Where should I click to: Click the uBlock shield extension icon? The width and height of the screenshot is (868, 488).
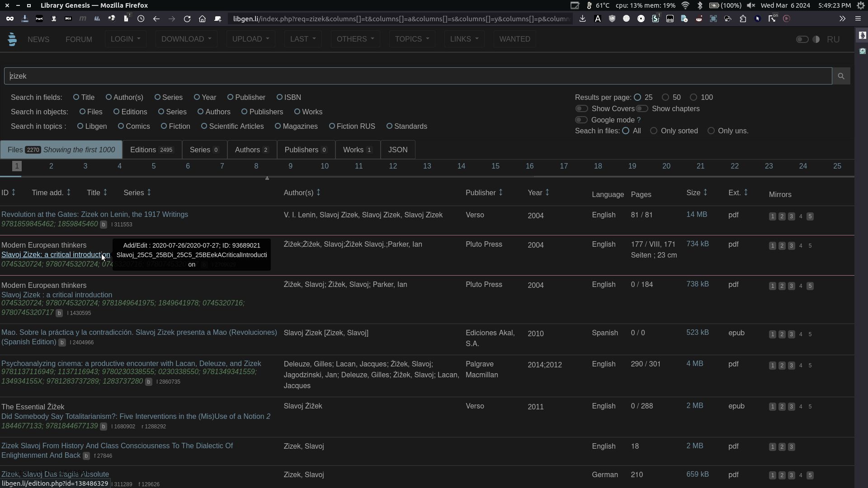[612, 19]
